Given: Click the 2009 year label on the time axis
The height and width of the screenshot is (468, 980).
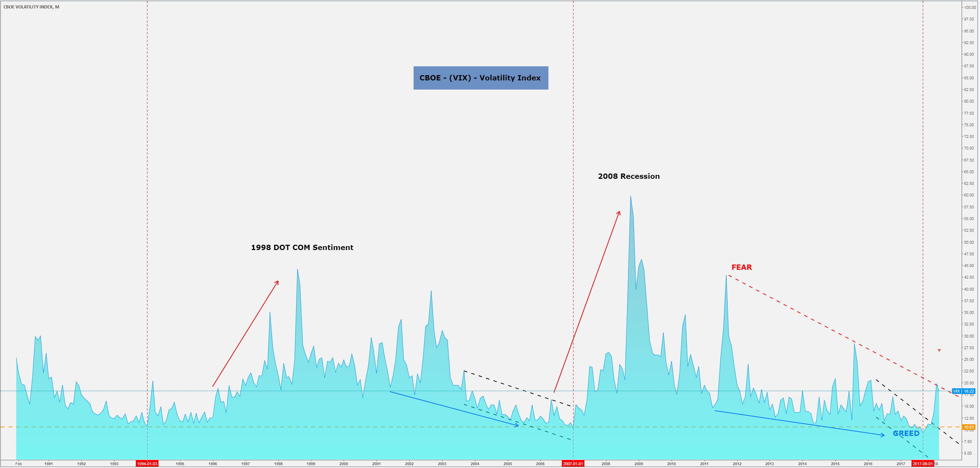Looking at the screenshot, I should coord(639,464).
